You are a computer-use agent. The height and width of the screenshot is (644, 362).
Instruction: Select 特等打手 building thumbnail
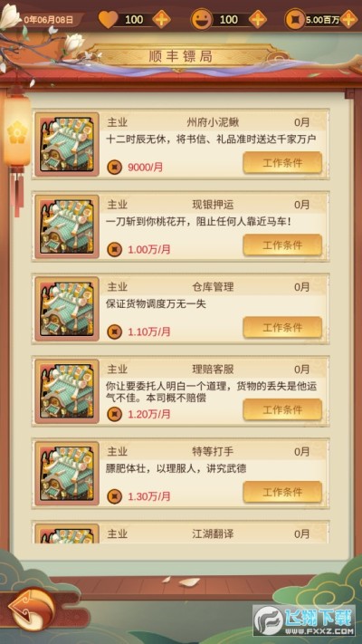67,474
